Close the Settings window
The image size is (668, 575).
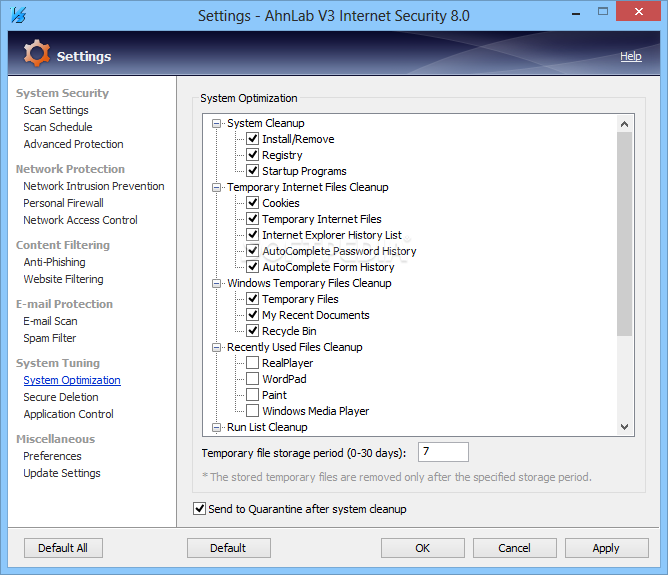638,12
